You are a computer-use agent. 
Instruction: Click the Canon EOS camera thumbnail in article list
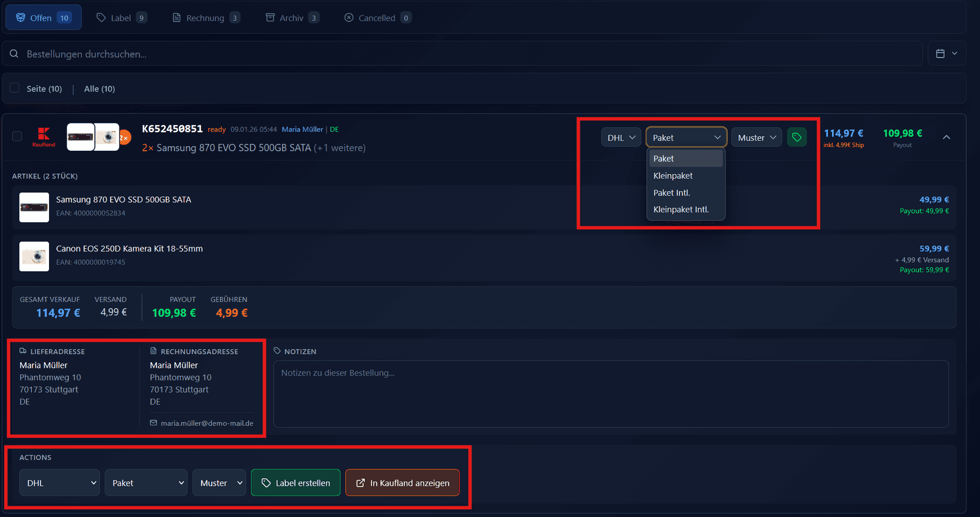point(34,256)
